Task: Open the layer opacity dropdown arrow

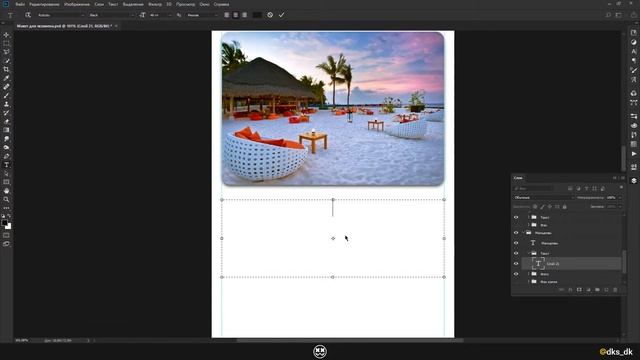Action: pyautogui.click(x=620, y=198)
